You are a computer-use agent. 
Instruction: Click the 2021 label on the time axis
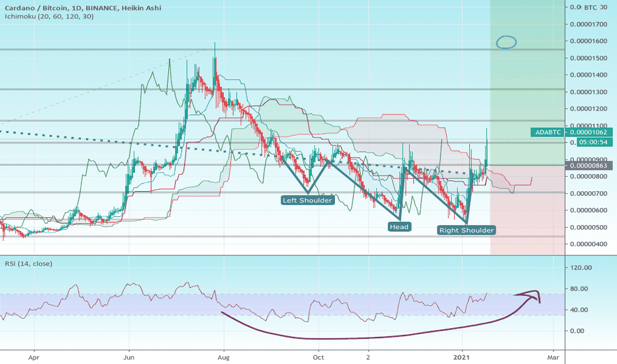pos(461,357)
